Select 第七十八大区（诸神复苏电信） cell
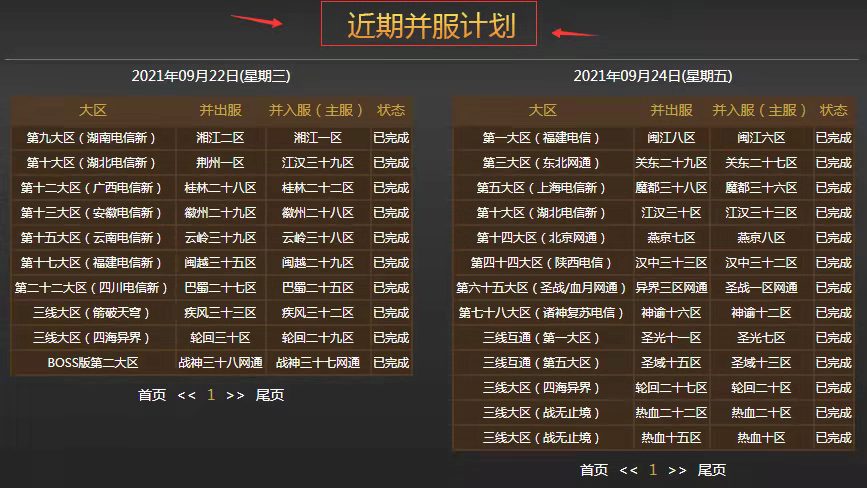The height and width of the screenshot is (488, 867). (542, 313)
